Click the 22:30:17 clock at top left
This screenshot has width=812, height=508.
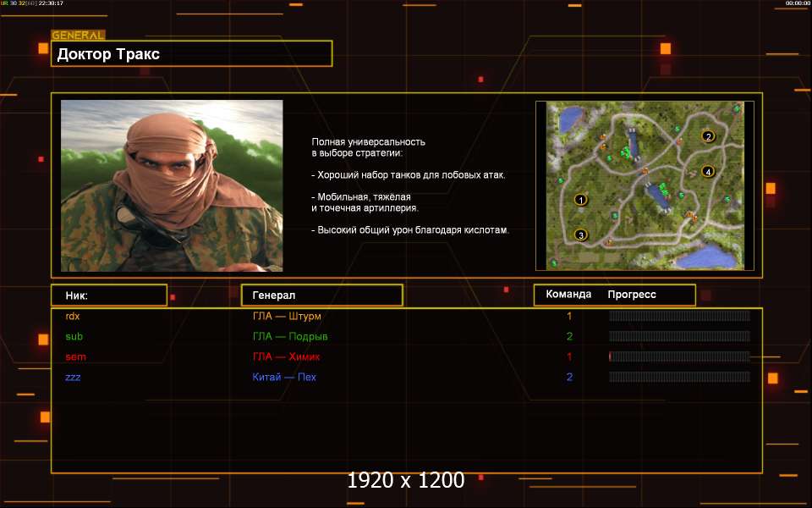pos(51,3)
